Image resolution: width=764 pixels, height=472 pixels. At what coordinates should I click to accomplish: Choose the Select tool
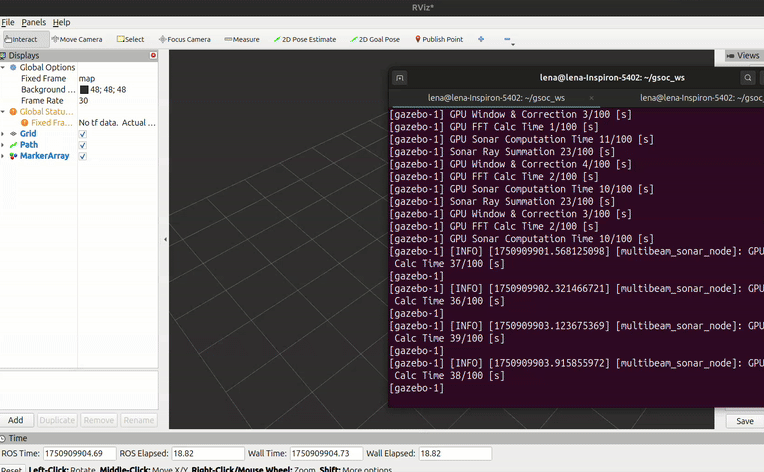[130, 39]
